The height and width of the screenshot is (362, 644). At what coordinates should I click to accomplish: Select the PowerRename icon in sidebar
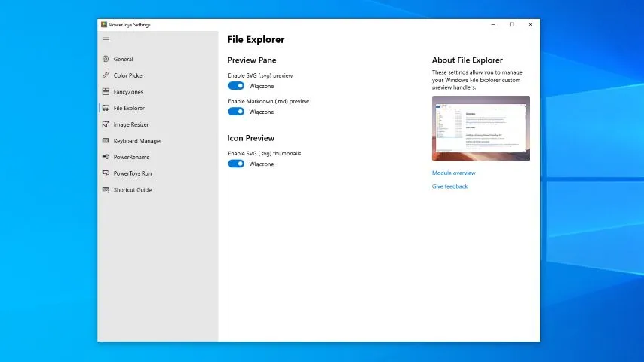106,157
